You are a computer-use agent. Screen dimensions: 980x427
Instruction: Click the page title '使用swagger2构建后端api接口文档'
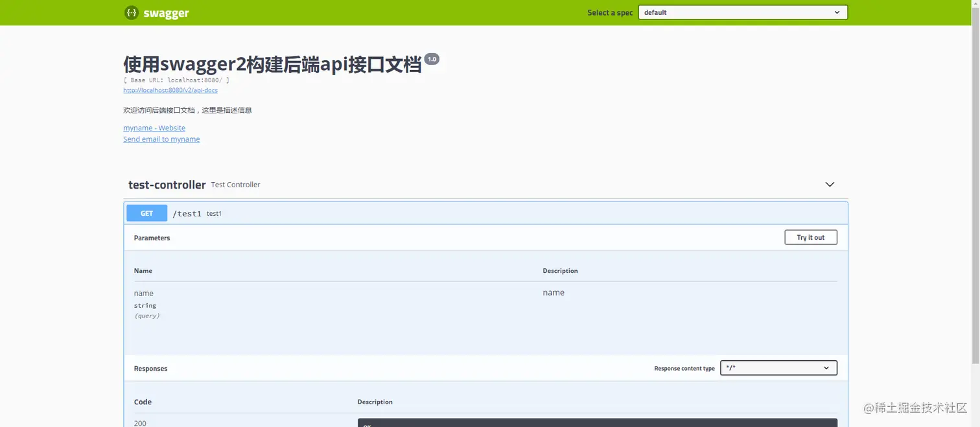coord(272,64)
